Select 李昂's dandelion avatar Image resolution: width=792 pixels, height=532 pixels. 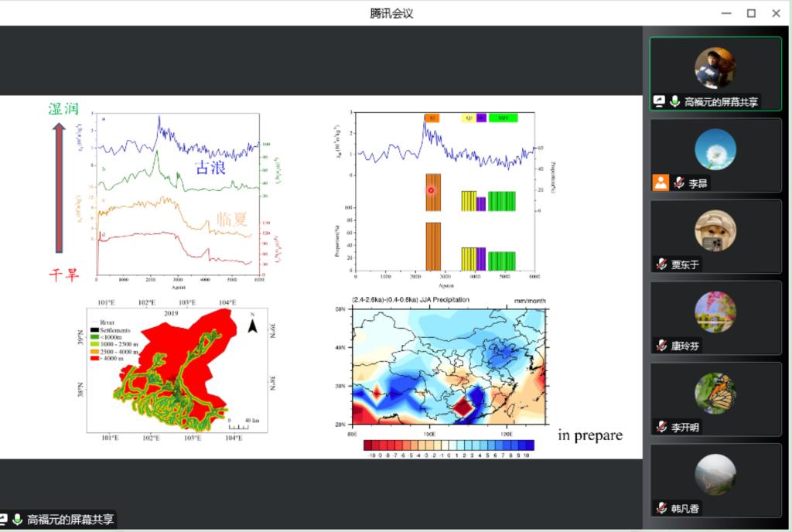[715, 149]
